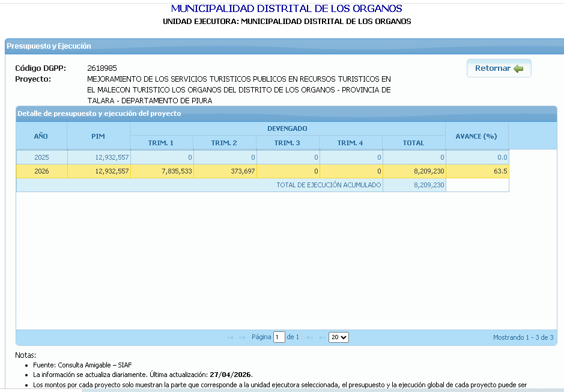Image resolution: width=564 pixels, height=392 pixels.
Task: Go to next page in pager
Action: 310,337
